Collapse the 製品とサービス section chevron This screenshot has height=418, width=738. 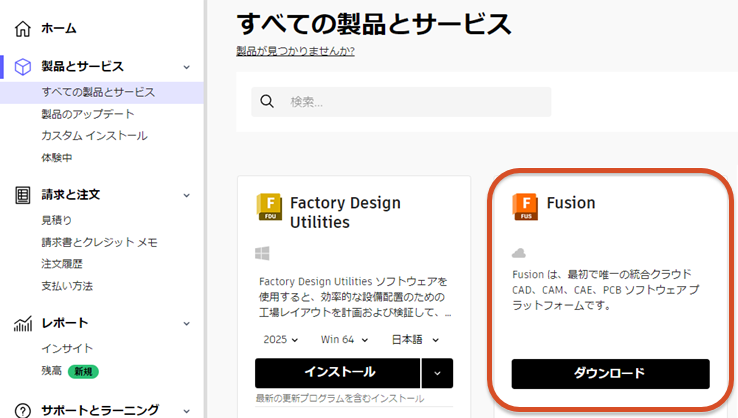click(187, 67)
